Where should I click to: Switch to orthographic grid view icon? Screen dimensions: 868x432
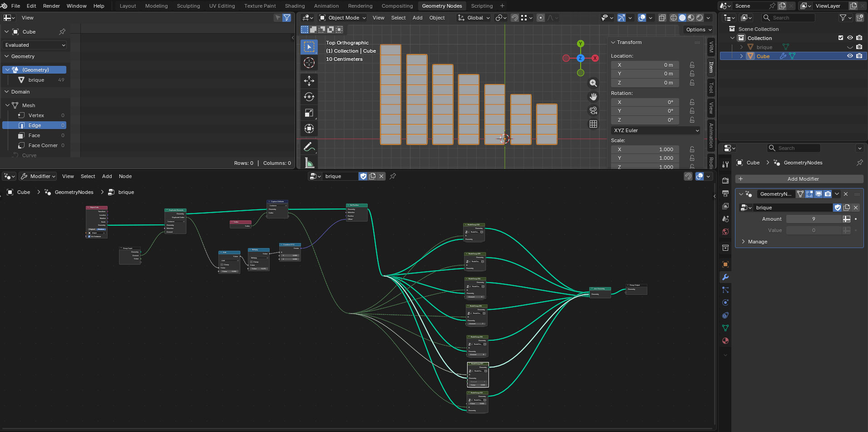593,124
